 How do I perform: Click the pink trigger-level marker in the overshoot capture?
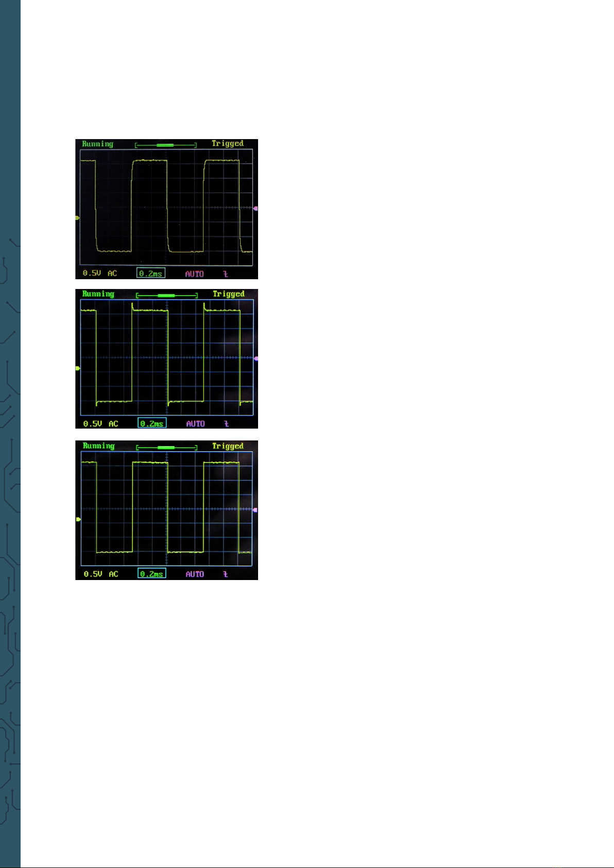[256, 359]
